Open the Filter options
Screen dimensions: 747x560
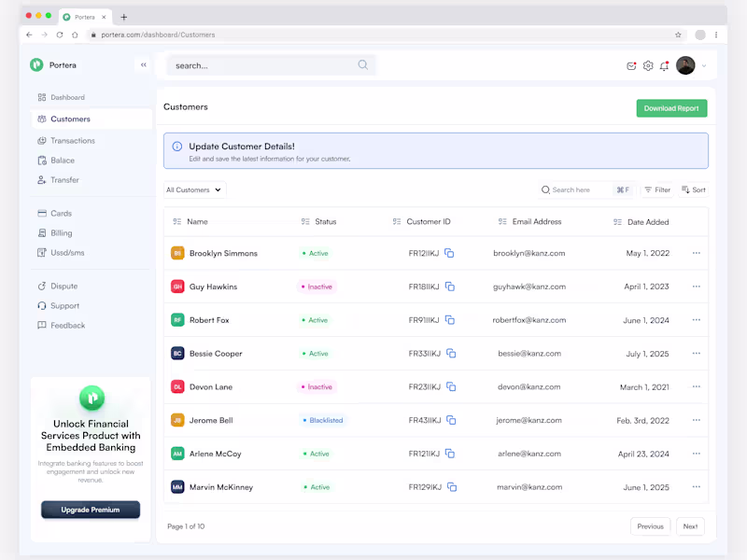tap(657, 189)
